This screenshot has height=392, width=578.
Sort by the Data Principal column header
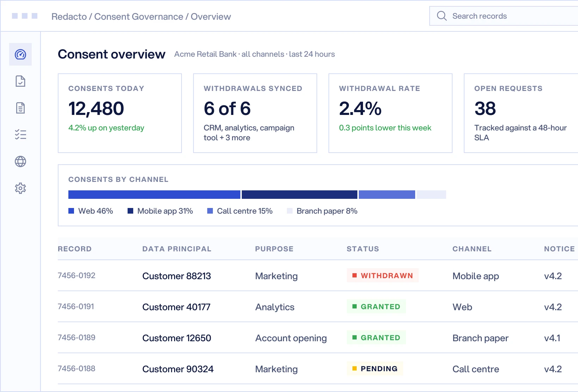(177, 249)
